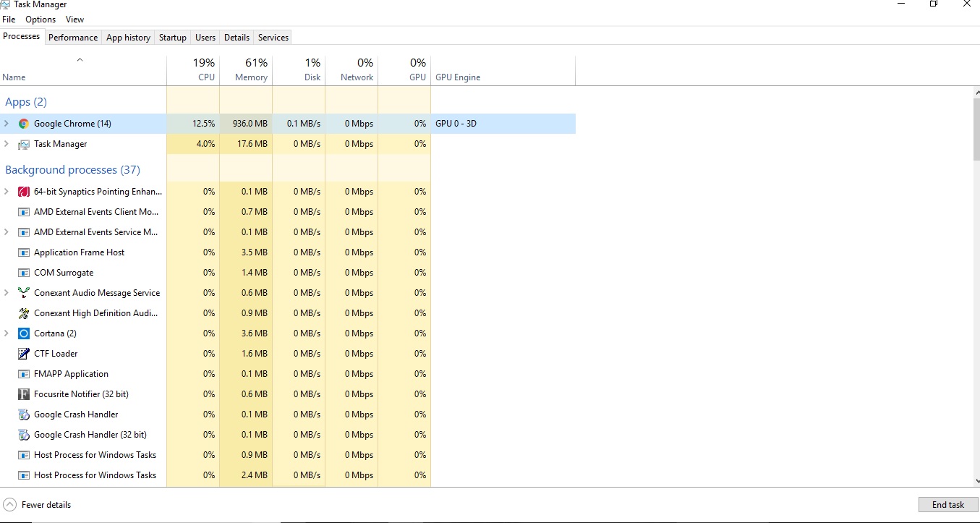The width and height of the screenshot is (980, 523).
Task: Click the scrollbar up arrow
Action: tap(976, 92)
